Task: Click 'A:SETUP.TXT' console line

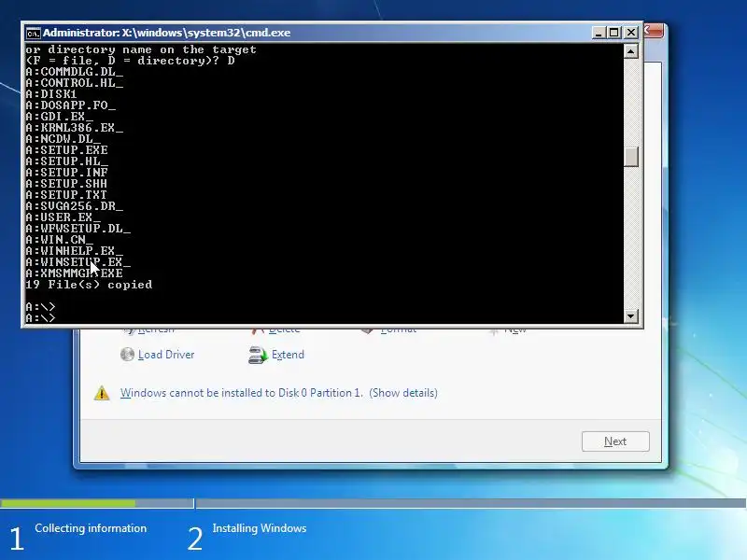Action: coord(66,195)
